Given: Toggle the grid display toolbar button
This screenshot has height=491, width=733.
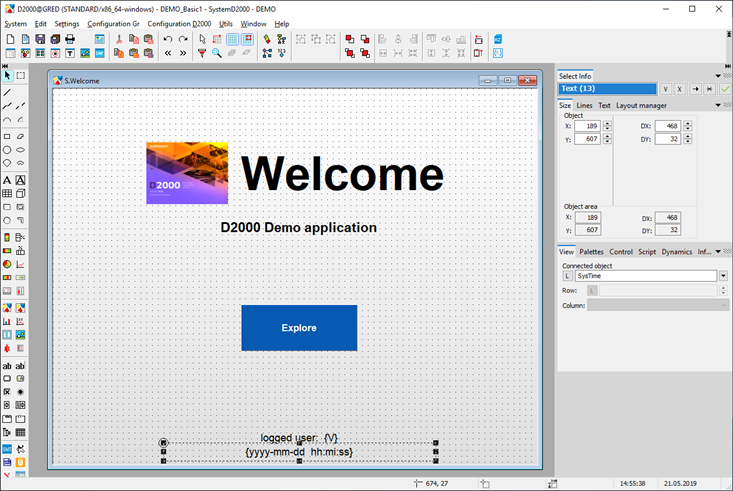Looking at the screenshot, I should click(x=232, y=39).
